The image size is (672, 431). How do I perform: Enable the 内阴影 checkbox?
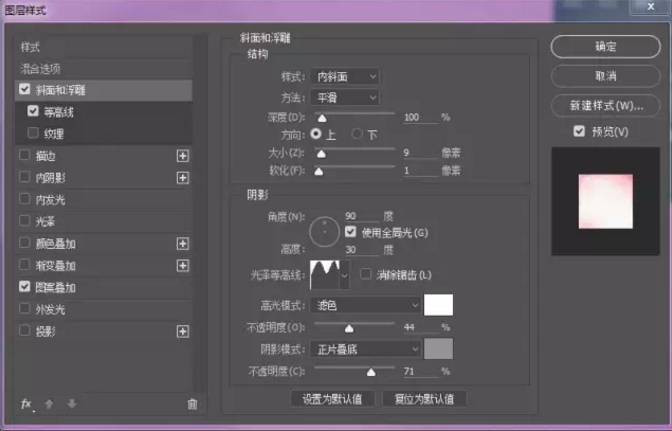[25, 177]
